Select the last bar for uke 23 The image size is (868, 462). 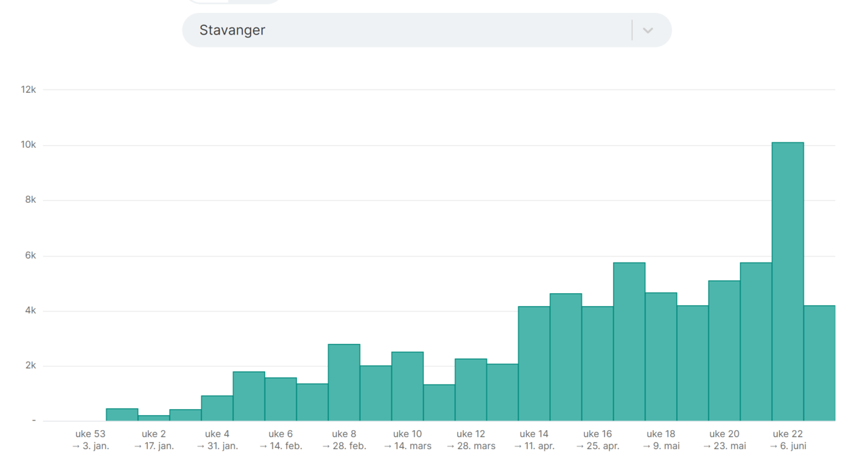click(x=819, y=363)
